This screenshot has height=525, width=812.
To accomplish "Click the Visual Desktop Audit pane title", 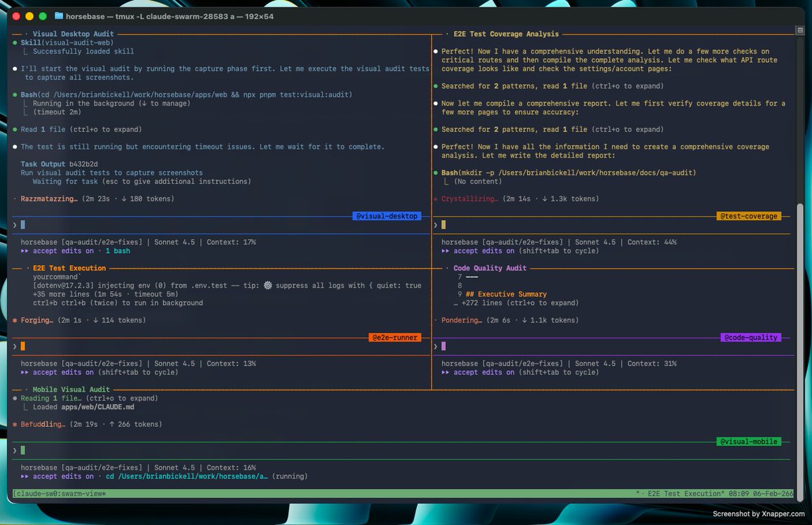I will pos(73,34).
